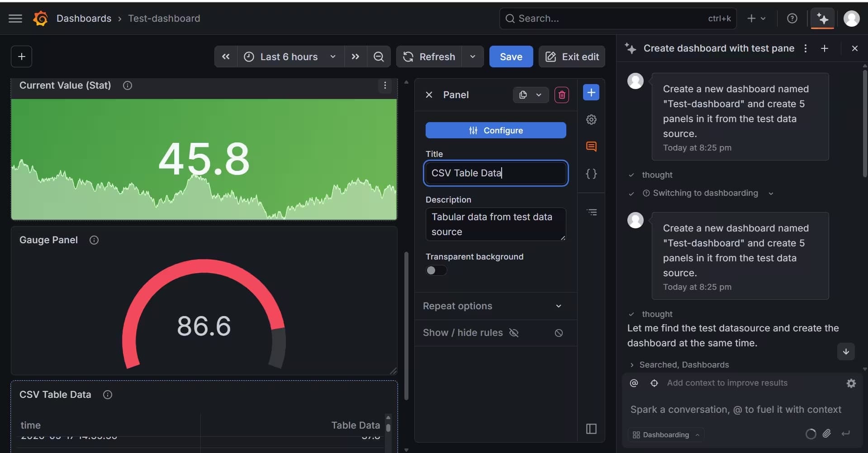Expand Repeat options section
The width and height of the screenshot is (868, 453).
[x=496, y=306]
